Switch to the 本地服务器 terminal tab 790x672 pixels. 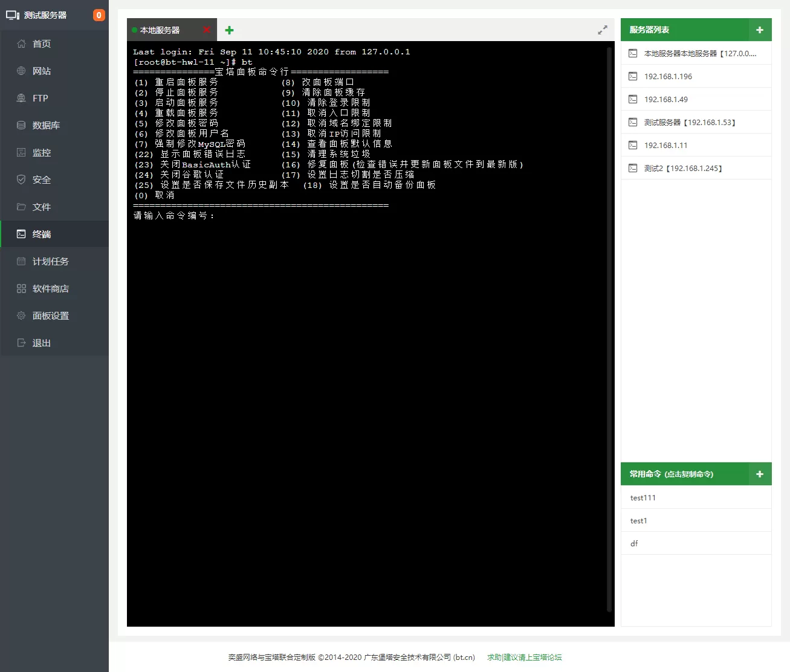[164, 29]
